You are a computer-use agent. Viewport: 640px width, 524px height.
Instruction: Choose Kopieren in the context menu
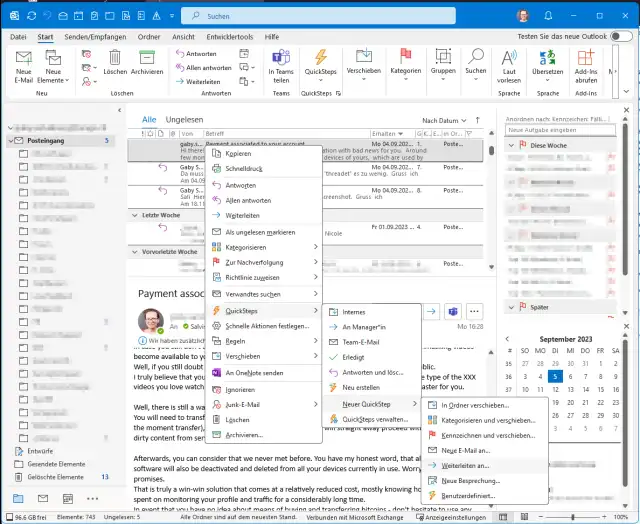[264, 153]
